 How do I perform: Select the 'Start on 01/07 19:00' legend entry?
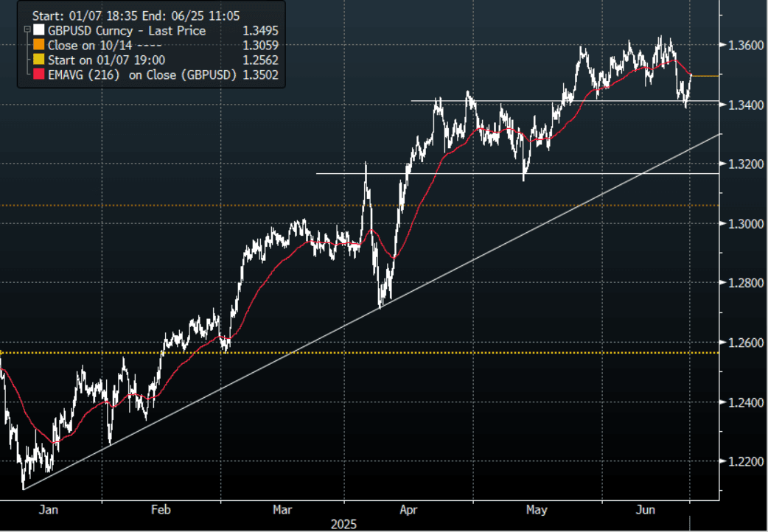click(106, 60)
